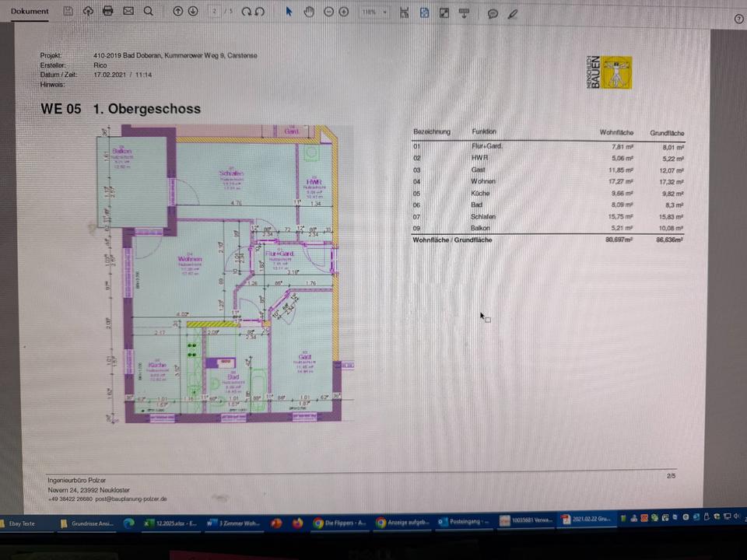Zoom out with the minus button

coord(328,12)
